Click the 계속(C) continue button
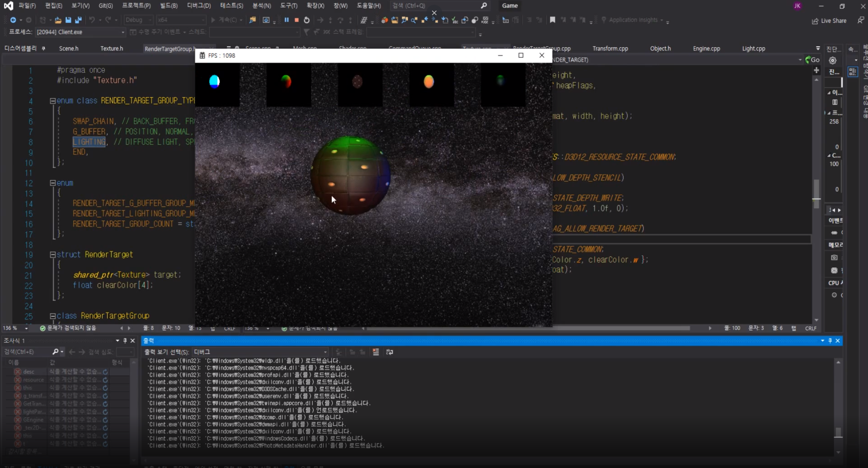 224,20
